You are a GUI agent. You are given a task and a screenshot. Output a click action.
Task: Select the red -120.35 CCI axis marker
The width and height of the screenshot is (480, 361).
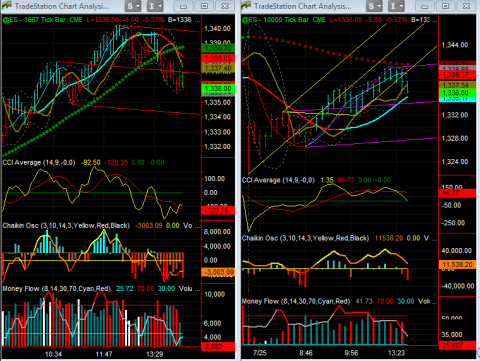point(218,210)
